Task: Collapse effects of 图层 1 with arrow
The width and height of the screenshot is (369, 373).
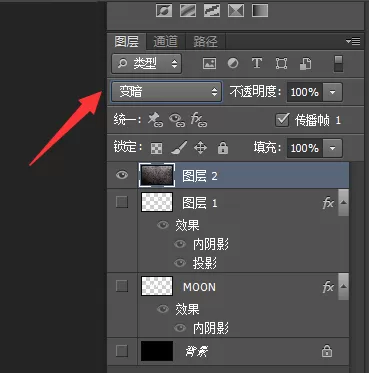Action: [x=343, y=203]
